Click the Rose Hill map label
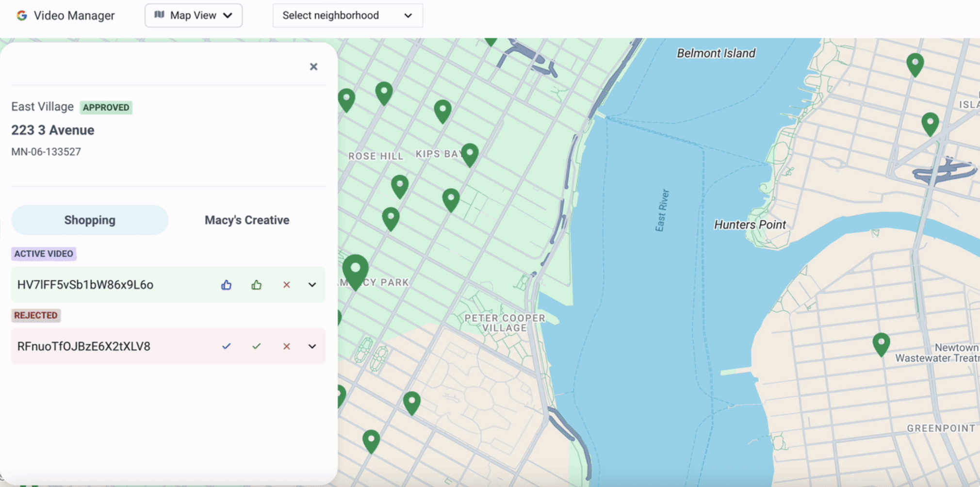Viewport: 980px width, 487px height. tap(376, 156)
